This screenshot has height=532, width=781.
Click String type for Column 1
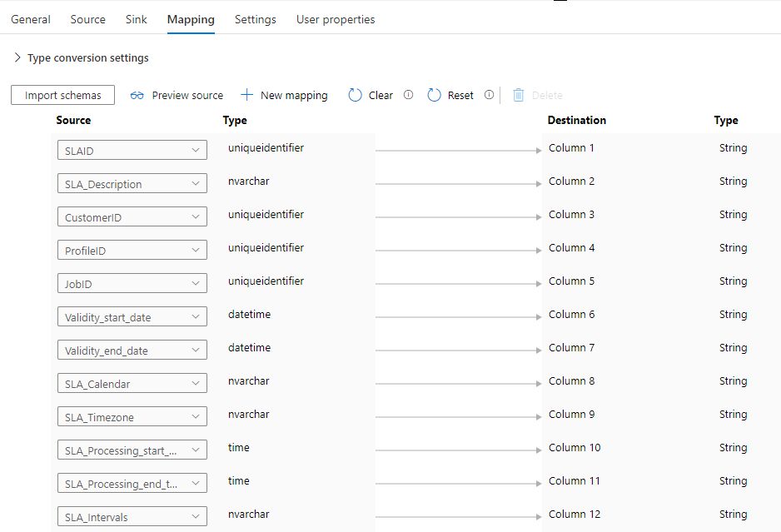point(733,148)
